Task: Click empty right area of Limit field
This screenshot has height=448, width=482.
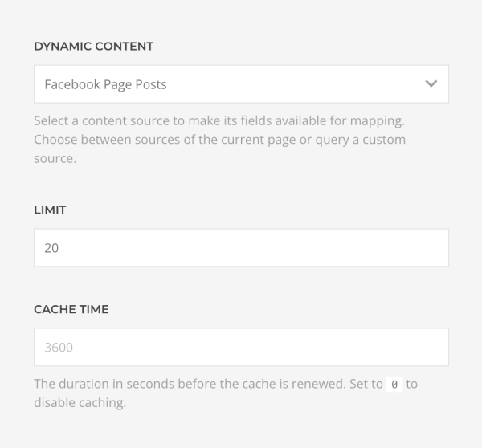Action: 369,247
